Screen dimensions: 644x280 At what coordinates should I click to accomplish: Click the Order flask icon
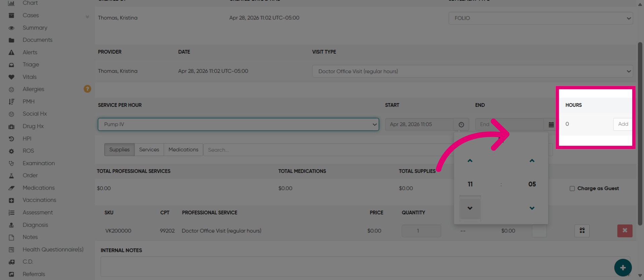11,176
